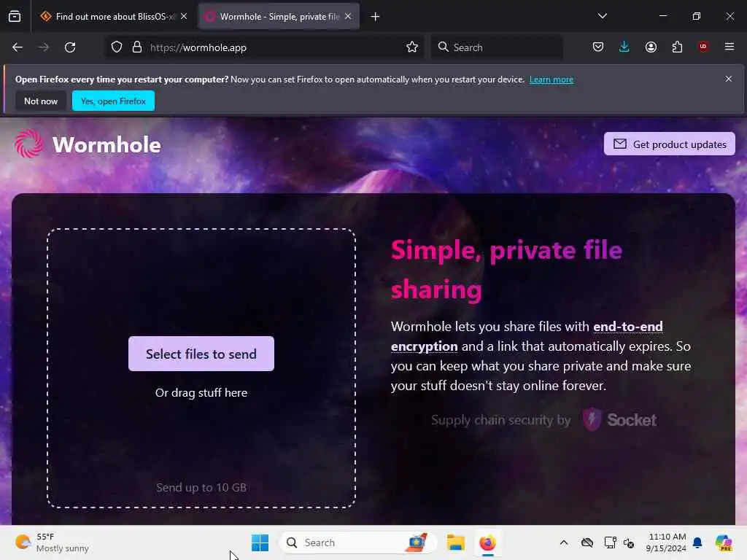Open tracking protection shield icon
This screenshot has height=560, width=747.
click(x=117, y=47)
